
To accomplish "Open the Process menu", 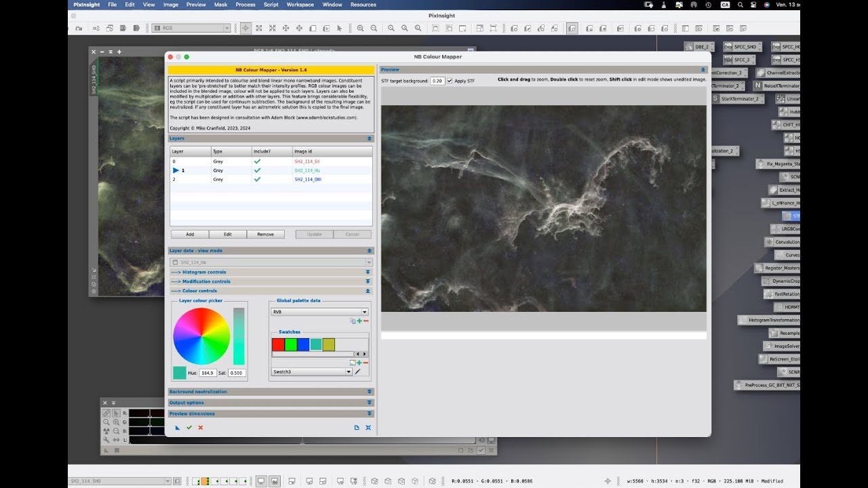I will pyautogui.click(x=245, y=5).
